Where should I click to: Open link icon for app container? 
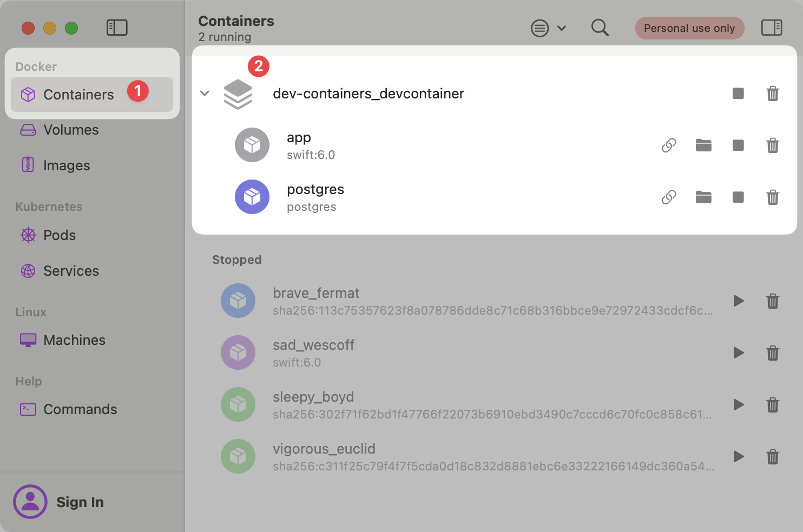[x=669, y=145]
